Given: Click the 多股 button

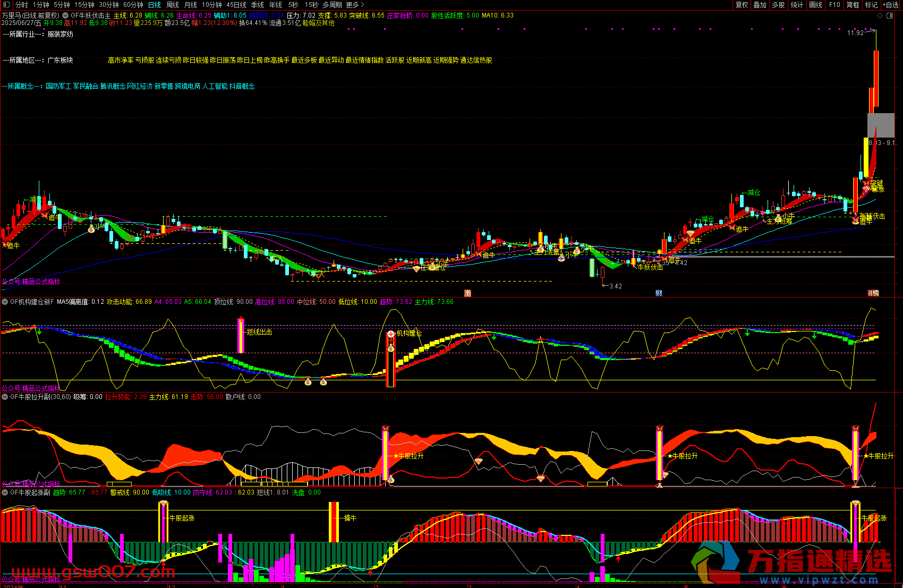Looking at the screenshot, I should pyautogui.click(x=779, y=5).
